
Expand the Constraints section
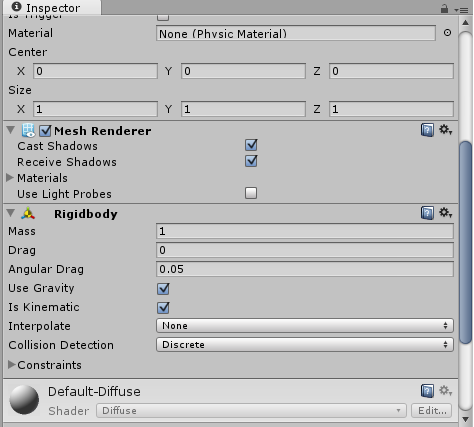click(12, 365)
